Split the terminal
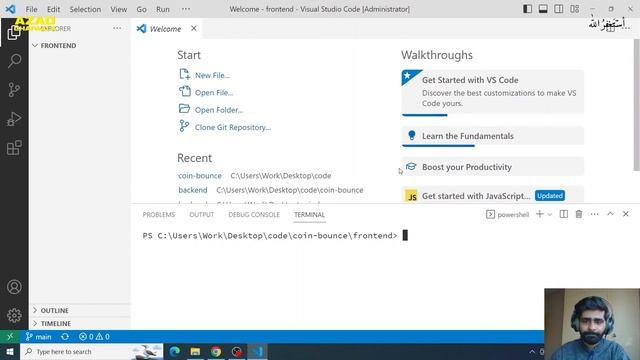Screen dimensions: 640x360 pyautogui.click(x=564, y=214)
